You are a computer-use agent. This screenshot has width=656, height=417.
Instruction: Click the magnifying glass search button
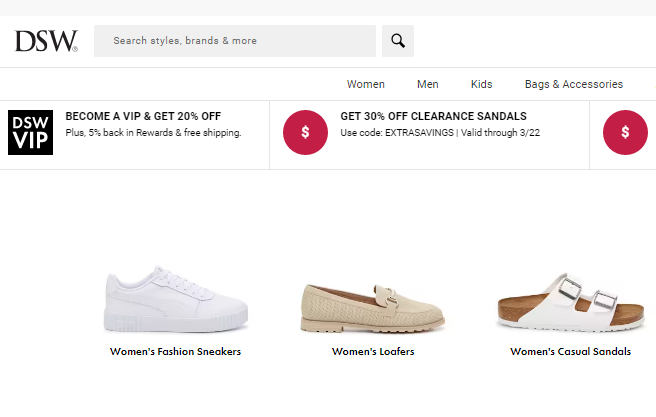398,41
